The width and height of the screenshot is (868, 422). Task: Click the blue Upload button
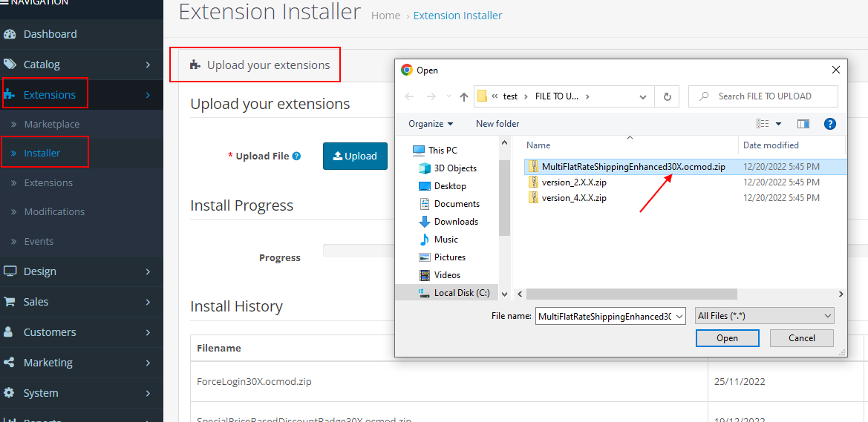[x=355, y=156]
